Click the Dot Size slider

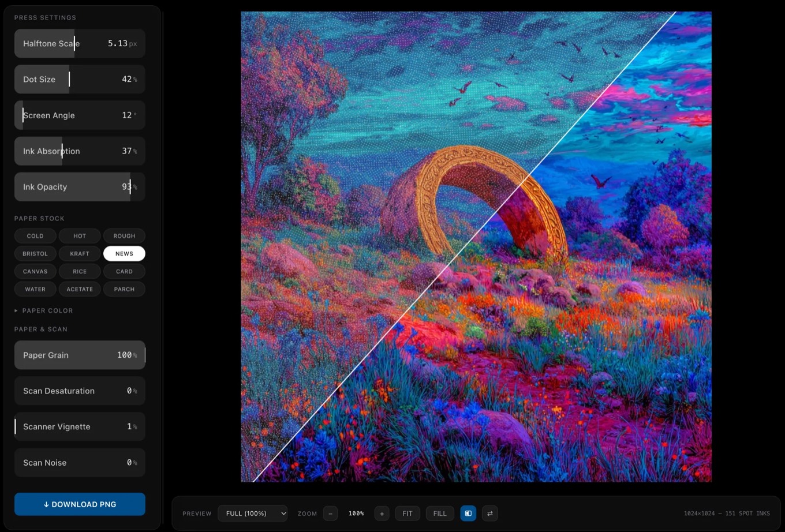[x=80, y=79]
